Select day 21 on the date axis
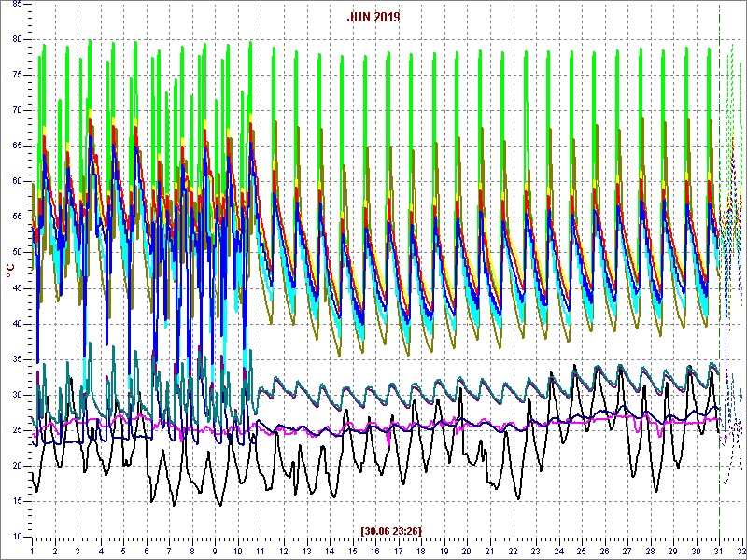This screenshot has width=747, height=560. click(x=489, y=552)
